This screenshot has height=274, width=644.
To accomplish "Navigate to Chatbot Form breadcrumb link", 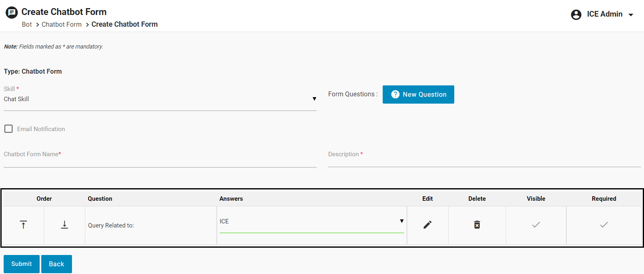I will tap(61, 24).
